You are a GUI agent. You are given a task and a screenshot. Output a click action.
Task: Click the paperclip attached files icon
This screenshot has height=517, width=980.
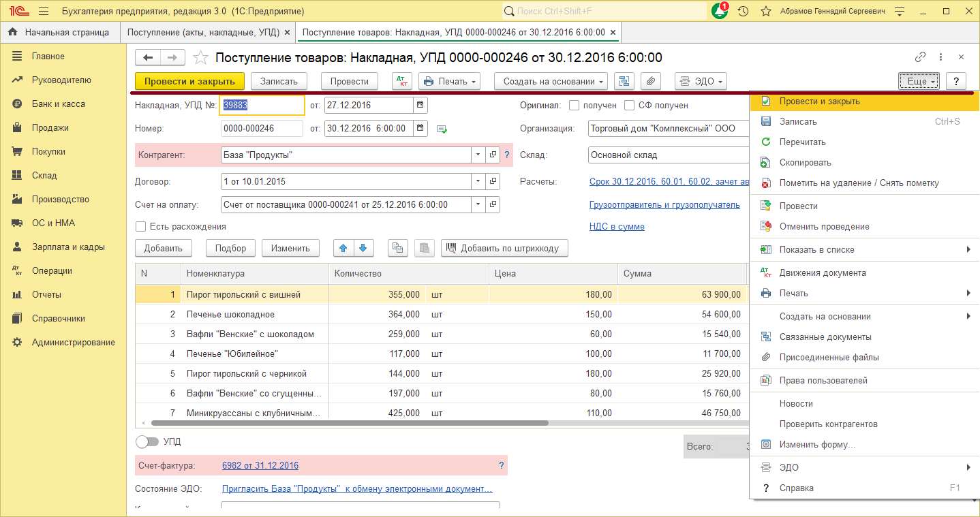650,81
